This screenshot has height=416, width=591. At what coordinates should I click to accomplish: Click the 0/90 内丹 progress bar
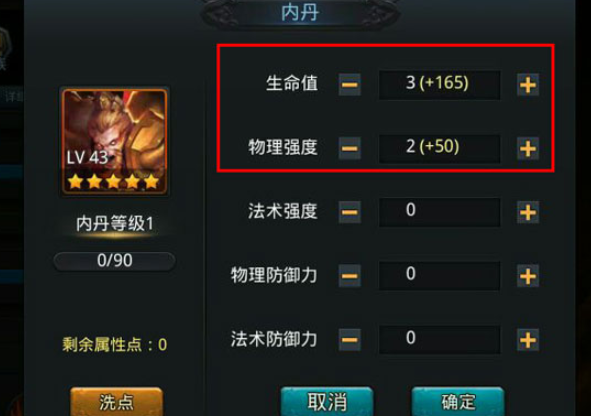[115, 261]
